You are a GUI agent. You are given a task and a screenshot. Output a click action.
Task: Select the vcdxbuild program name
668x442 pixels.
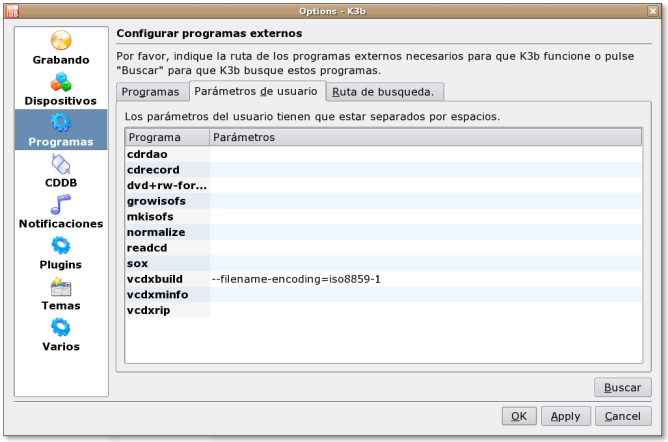point(155,279)
